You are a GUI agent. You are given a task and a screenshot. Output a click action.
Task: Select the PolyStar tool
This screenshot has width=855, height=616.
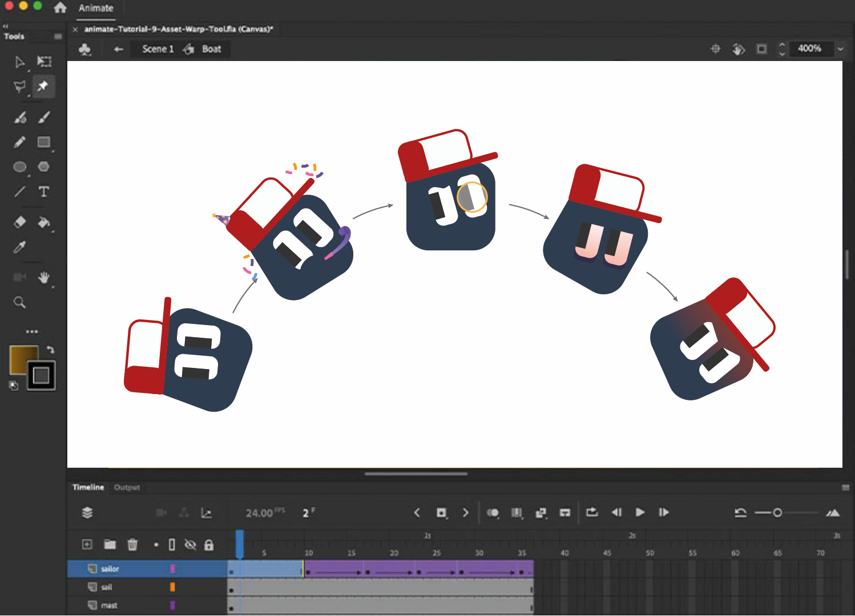pos(43,167)
